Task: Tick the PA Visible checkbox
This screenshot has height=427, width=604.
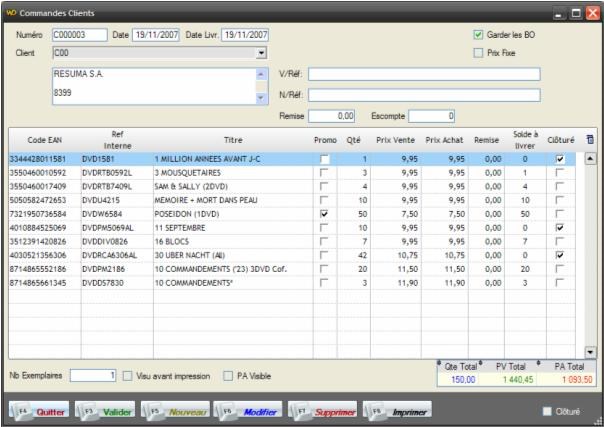Action: [228, 376]
